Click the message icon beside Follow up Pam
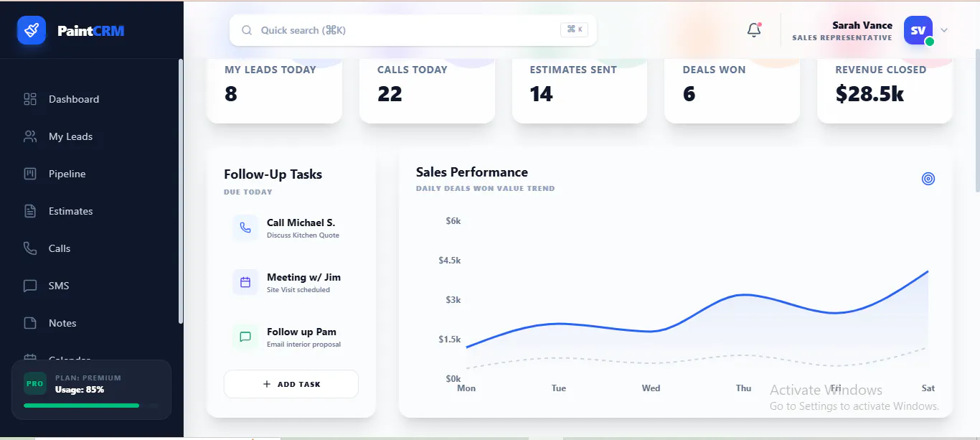The width and height of the screenshot is (980, 440). tap(245, 337)
